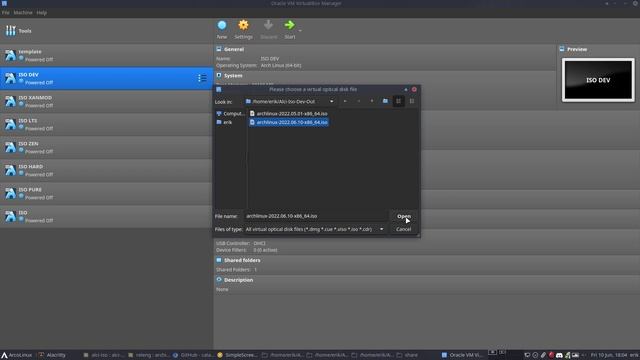Open the Shared folders section header

(242, 260)
